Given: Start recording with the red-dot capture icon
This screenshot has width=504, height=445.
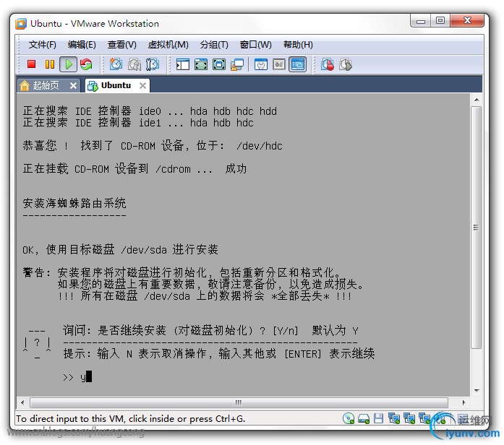Looking at the screenshot, I should [x=328, y=64].
